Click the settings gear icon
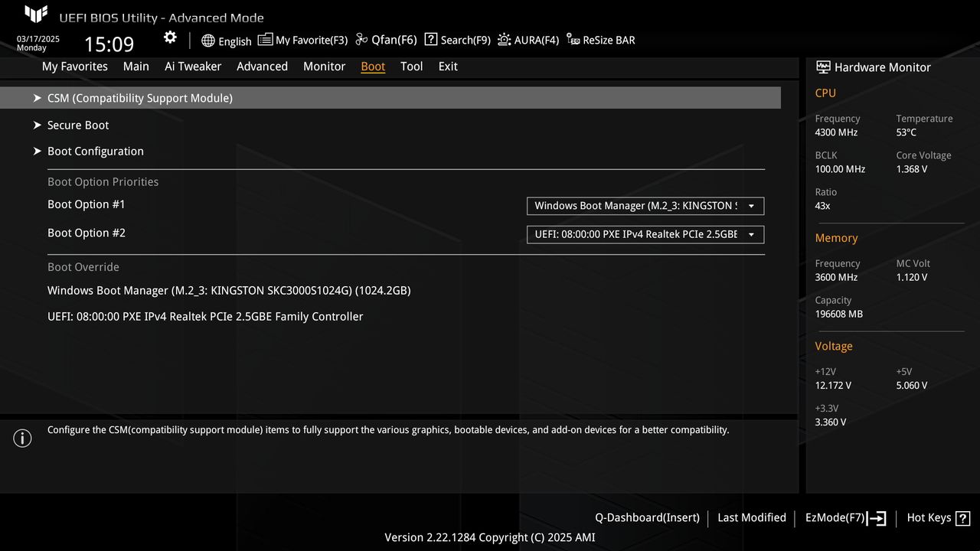The height and width of the screenshot is (551, 980). point(170,37)
